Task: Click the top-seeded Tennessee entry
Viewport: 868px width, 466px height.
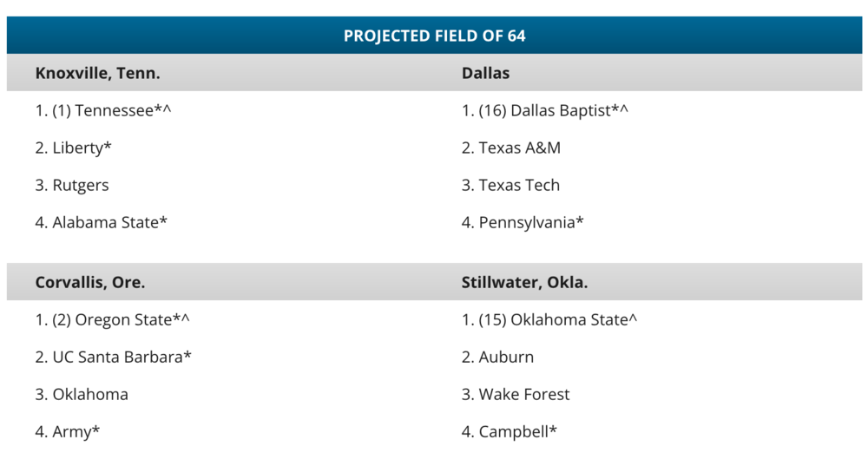Action: [x=103, y=110]
